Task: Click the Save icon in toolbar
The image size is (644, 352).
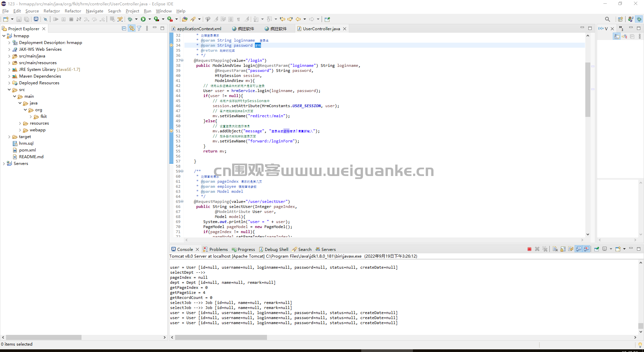Action: click(19, 19)
